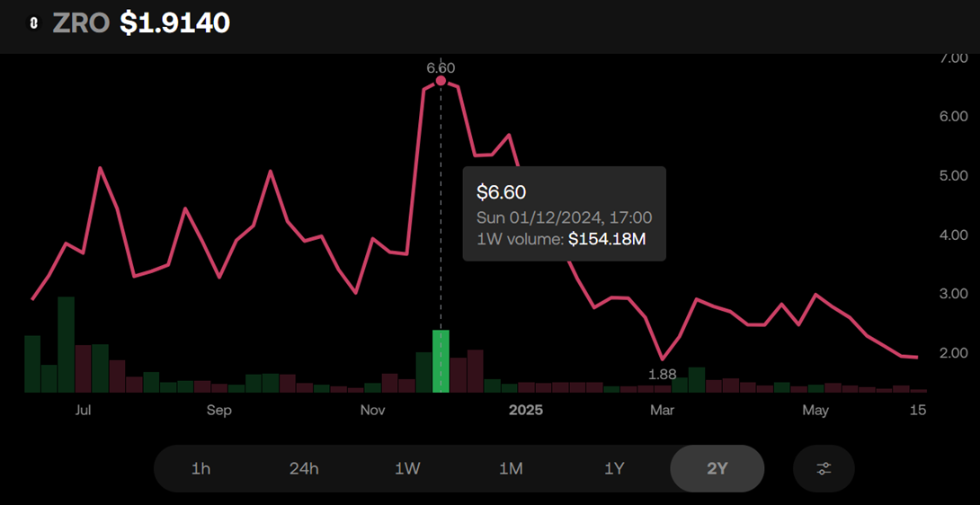
Task: Click the 1.88 low price label
Action: [662, 373]
